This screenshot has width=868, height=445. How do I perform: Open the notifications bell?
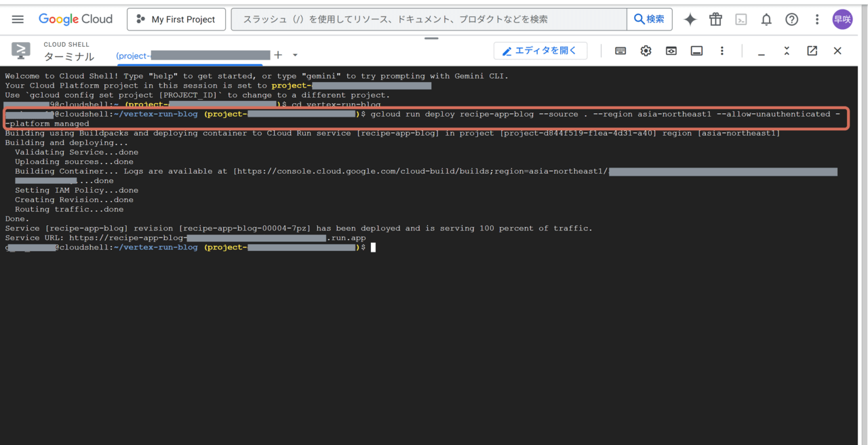click(x=766, y=20)
